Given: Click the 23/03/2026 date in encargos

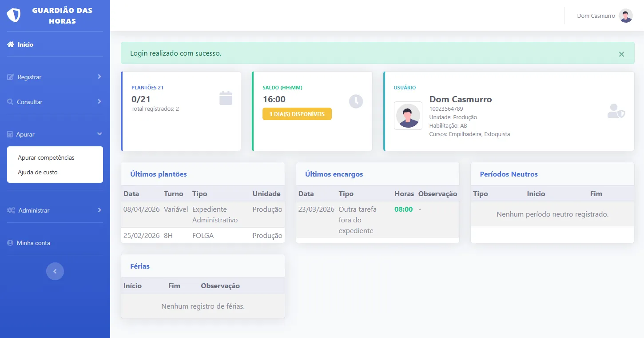Looking at the screenshot, I should (317, 209).
